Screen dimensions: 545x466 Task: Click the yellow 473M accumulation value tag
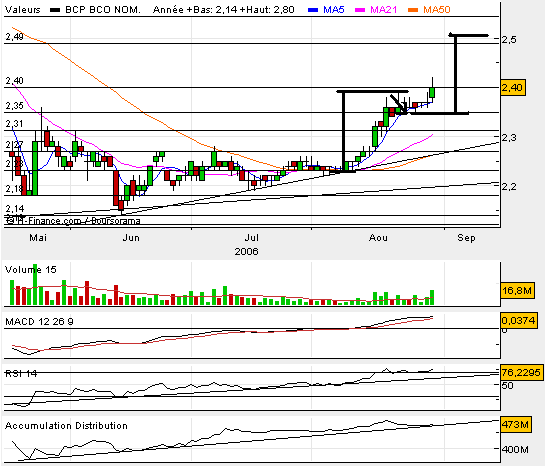tap(515, 425)
